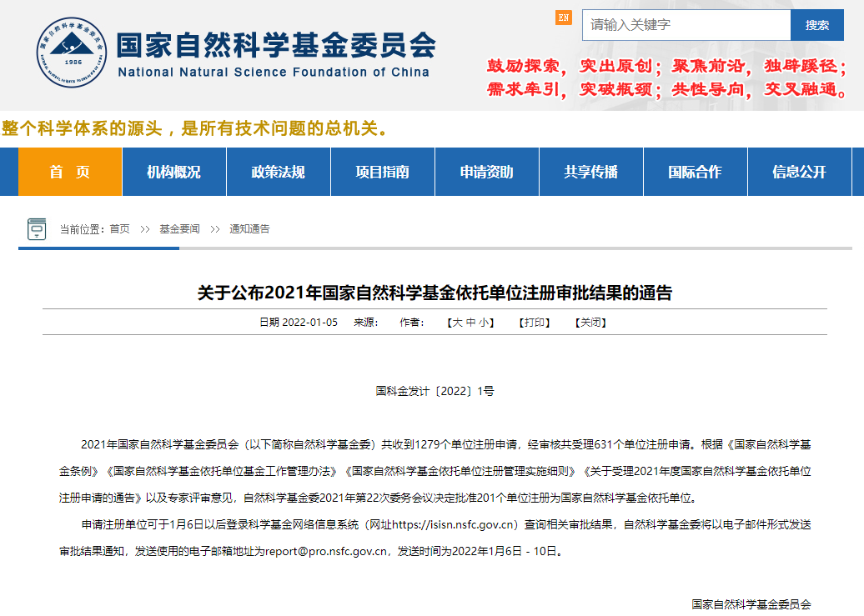Open the 申请资助 menu

486,172
